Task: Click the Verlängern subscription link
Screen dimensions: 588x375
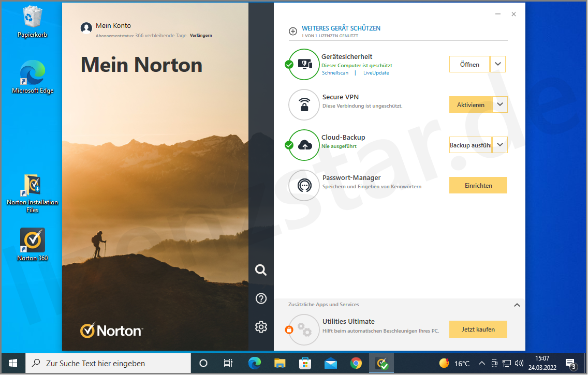Action: [201, 35]
